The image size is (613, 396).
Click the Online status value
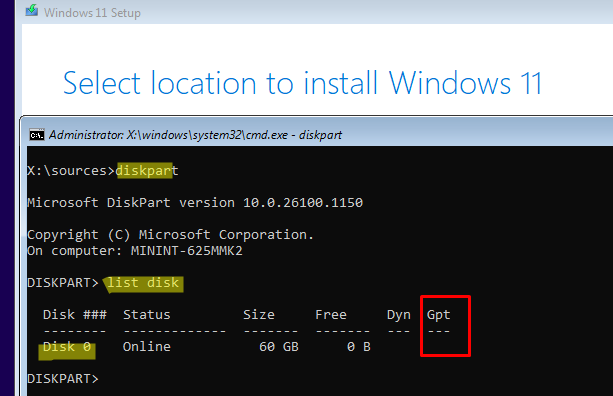click(x=147, y=347)
